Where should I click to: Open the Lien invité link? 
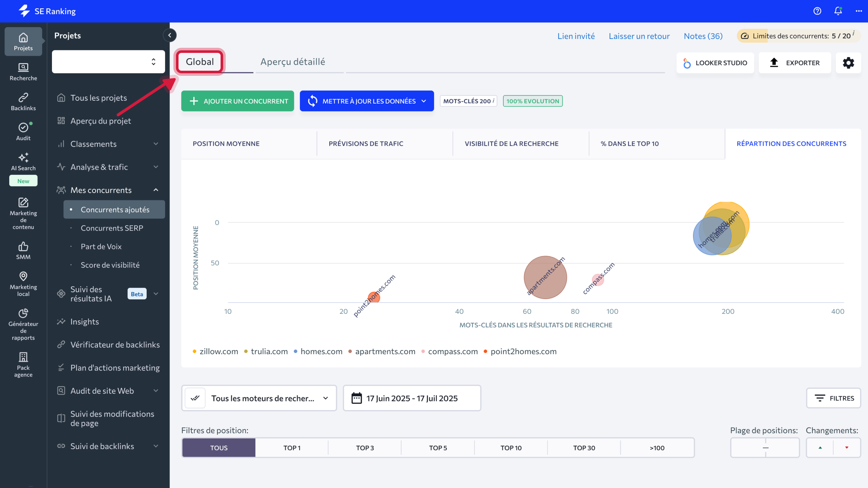click(x=576, y=36)
